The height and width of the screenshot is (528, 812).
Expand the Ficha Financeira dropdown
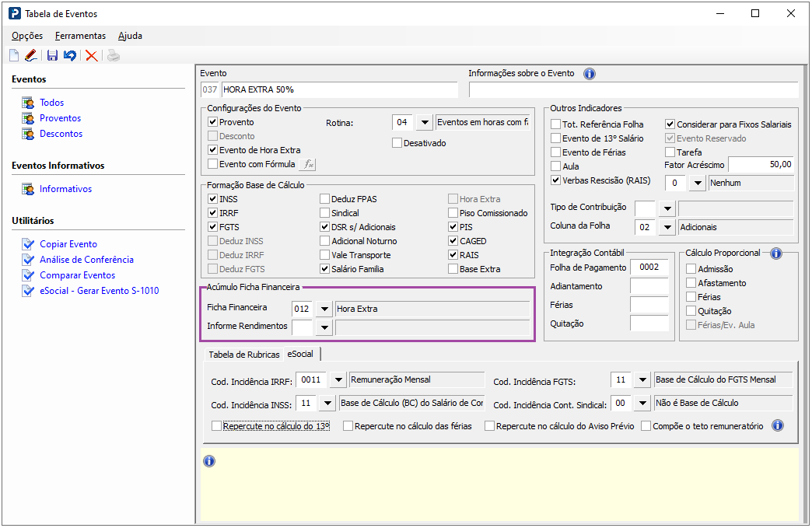324,309
